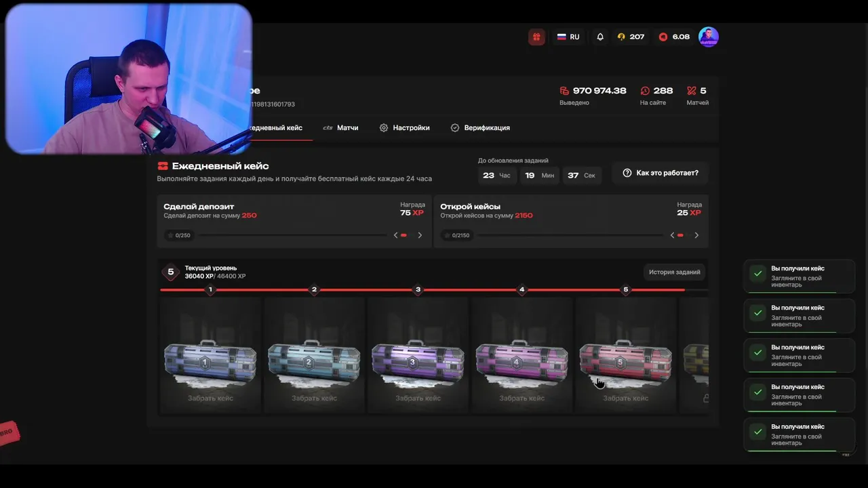Click the red gift icon in header
The height and width of the screenshot is (488, 868).
pos(536,37)
